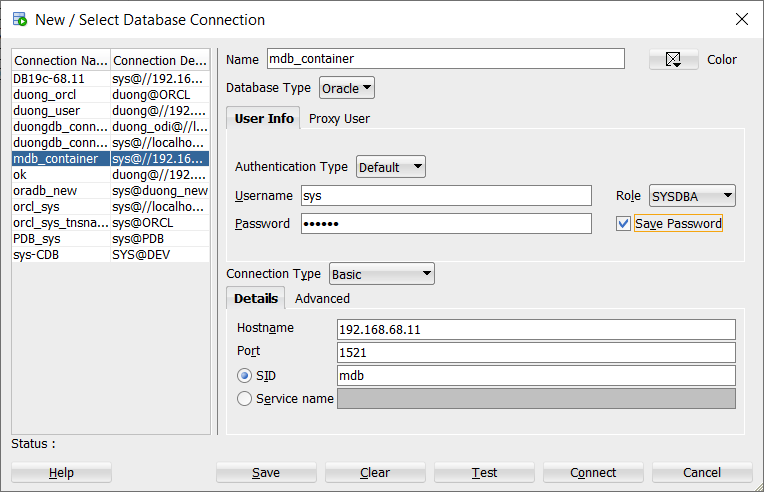
Task: Click the Clear button
Action: tap(375, 473)
